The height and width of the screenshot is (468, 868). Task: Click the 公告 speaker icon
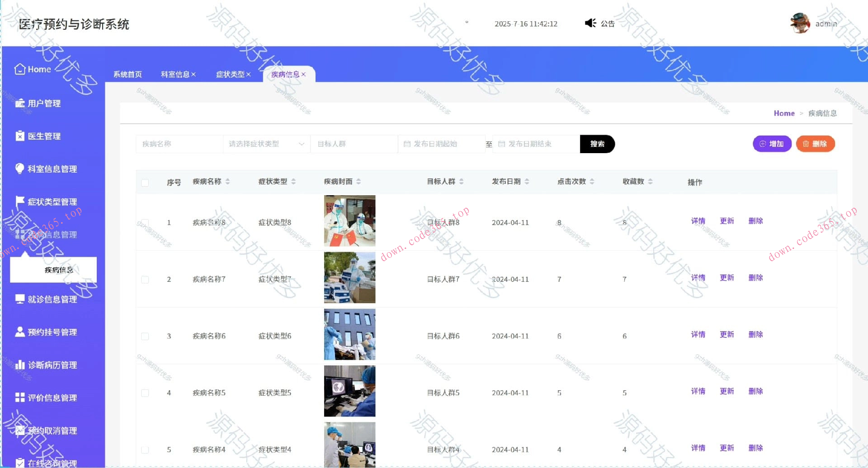[x=590, y=23]
